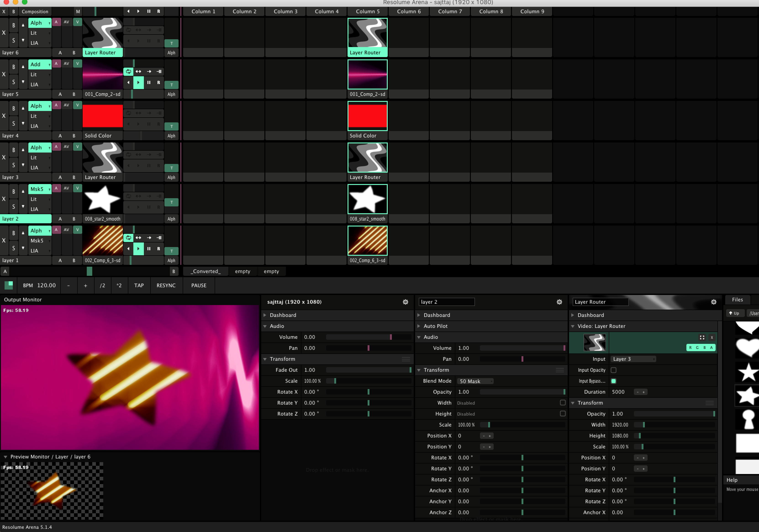Open the layer 2 panel settings gear
Screen dimensions: 759x532
559,302
